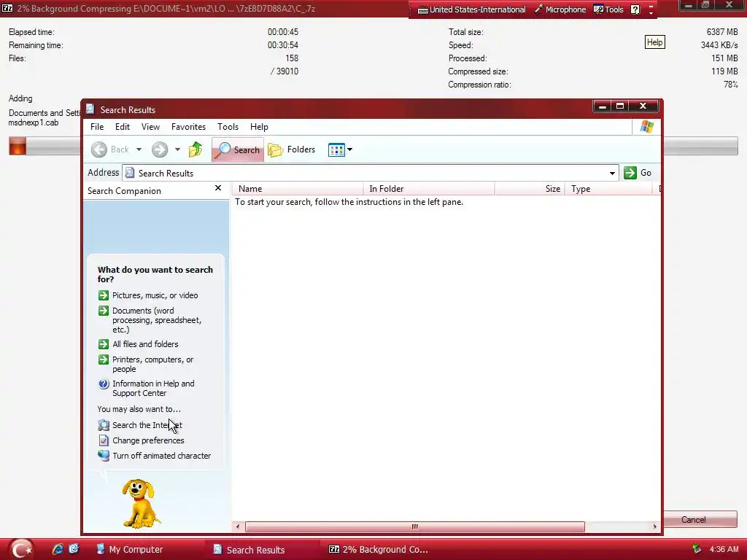Choose All files and folders
The image size is (747, 560).
(x=145, y=344)
